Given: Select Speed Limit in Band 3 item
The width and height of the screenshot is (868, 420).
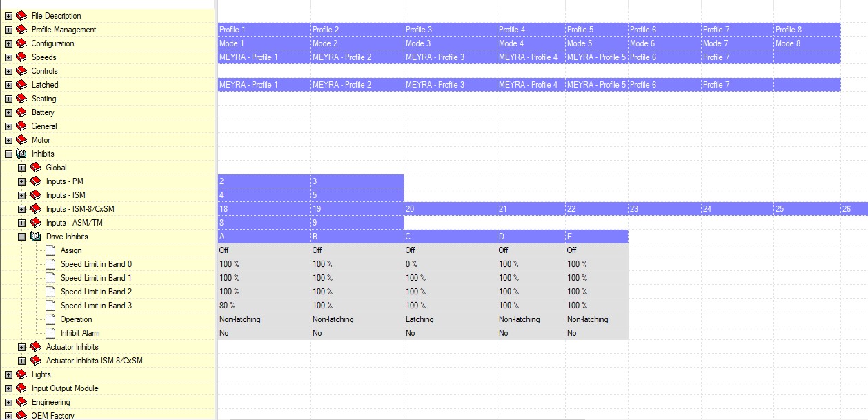Looking at the screenshot, I should pyautogui.click(x=96, y=306).
